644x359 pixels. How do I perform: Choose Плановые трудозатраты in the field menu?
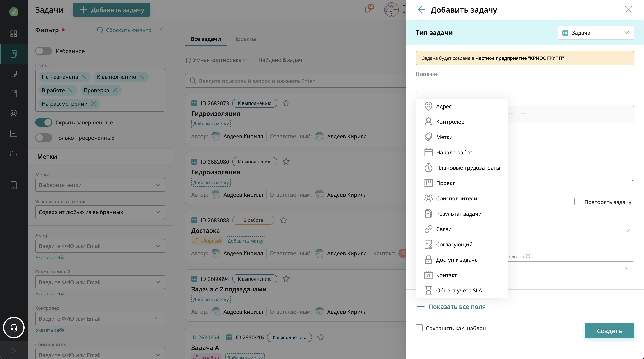[x=468, y=168]
